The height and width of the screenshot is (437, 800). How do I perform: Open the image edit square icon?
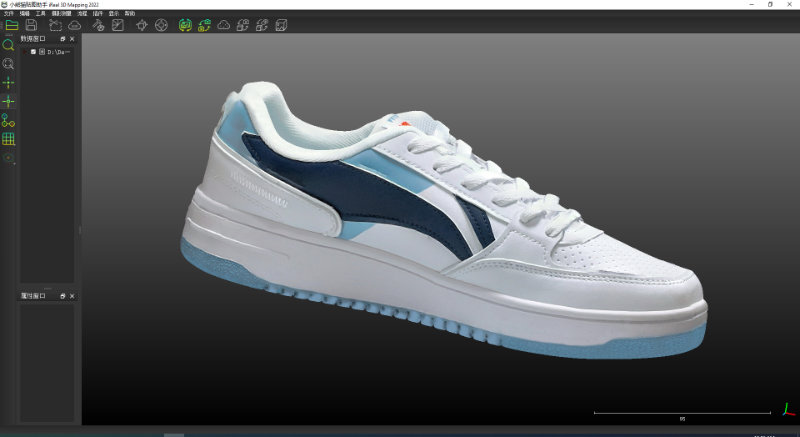point(118,25)
